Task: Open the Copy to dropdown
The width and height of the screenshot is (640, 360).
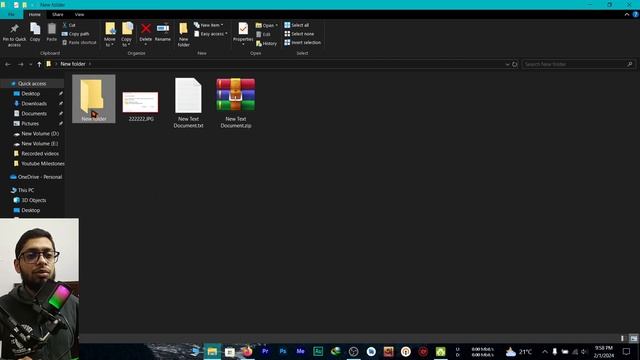Action: (127, 34)
